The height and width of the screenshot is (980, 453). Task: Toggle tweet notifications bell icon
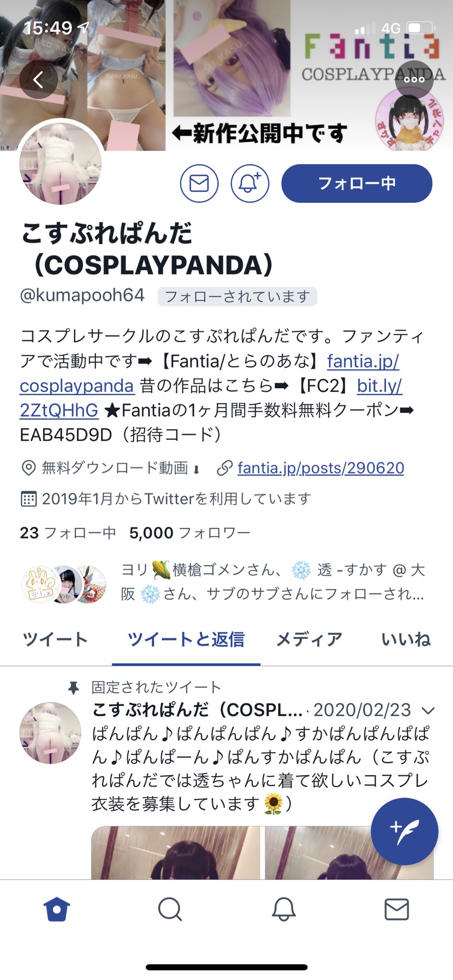click(250, 183)
